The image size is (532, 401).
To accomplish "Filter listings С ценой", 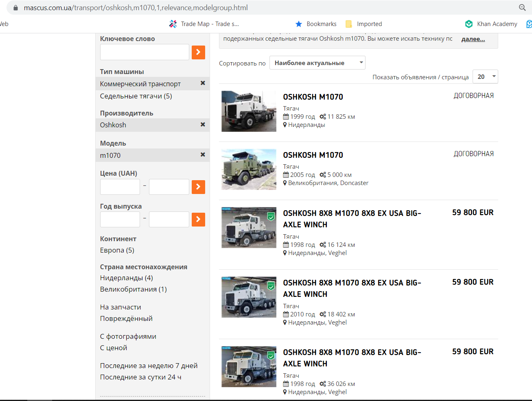I will pyautogui.click(x=114, y=348).
